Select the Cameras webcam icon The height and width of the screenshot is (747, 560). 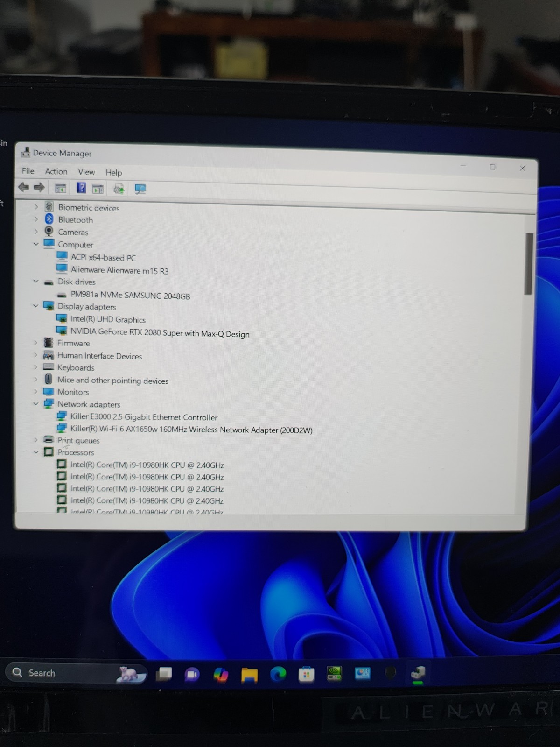(49, 231)
